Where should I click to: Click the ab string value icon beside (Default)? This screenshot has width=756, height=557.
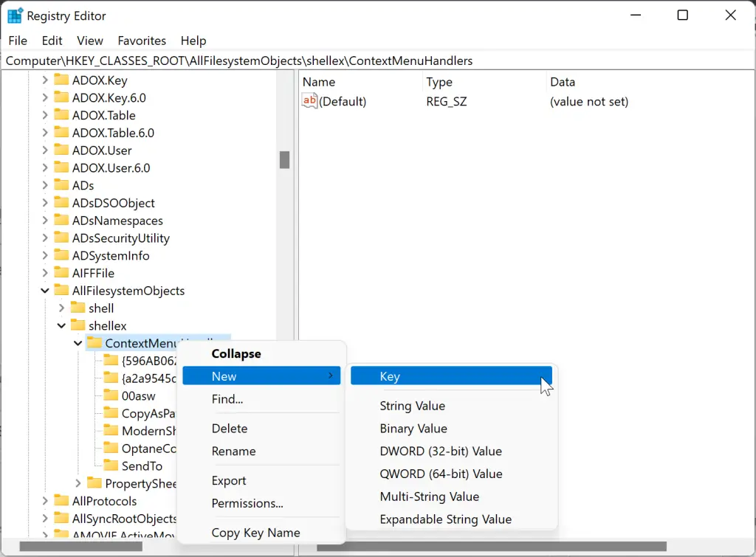tap(309, 101)
